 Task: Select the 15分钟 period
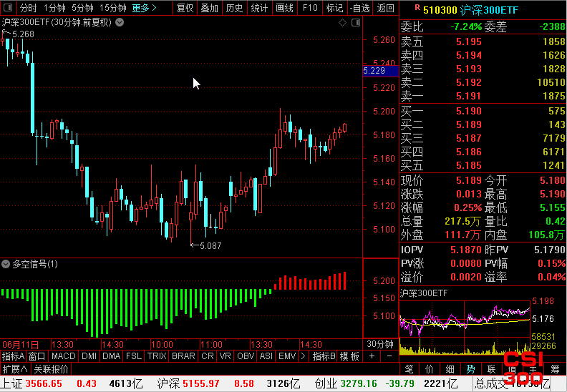[x=113, y=8]
